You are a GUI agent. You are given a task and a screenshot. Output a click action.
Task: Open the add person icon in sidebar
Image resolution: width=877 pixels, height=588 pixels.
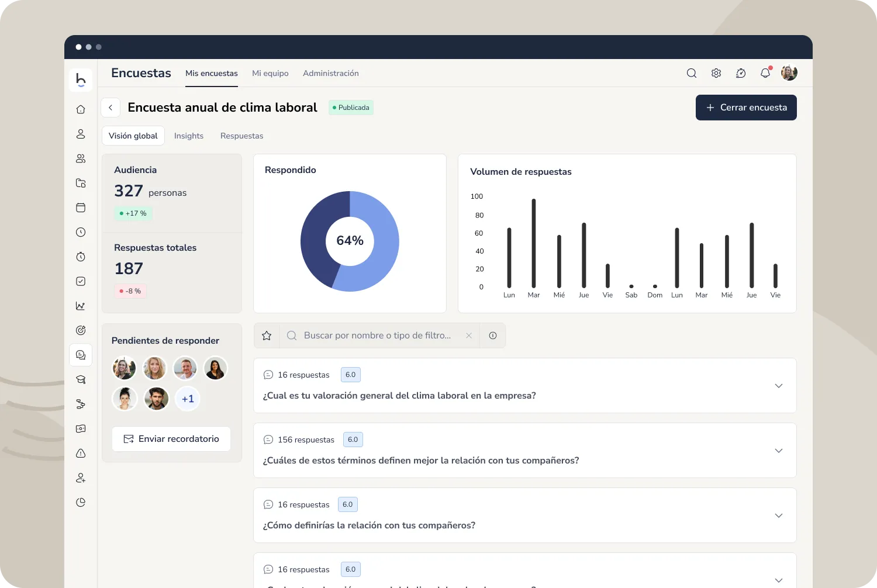pyautogui.click(x=81, y=478)
